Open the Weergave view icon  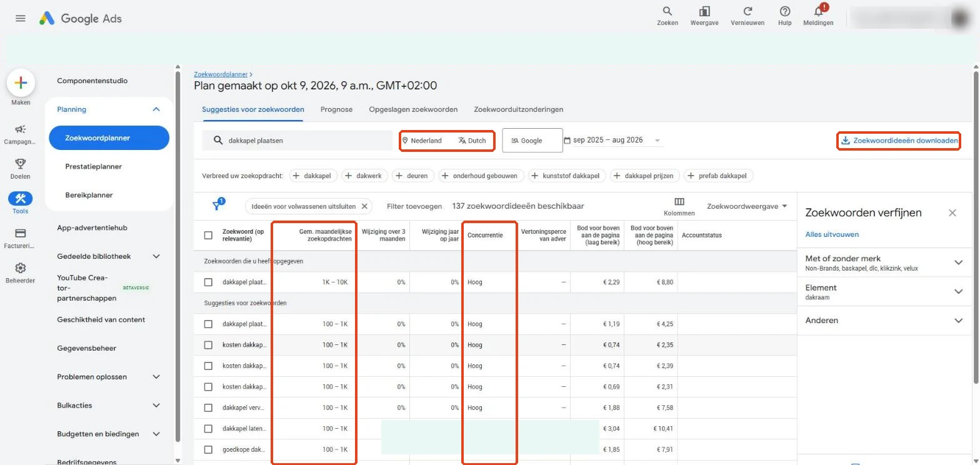coord(704,16)
